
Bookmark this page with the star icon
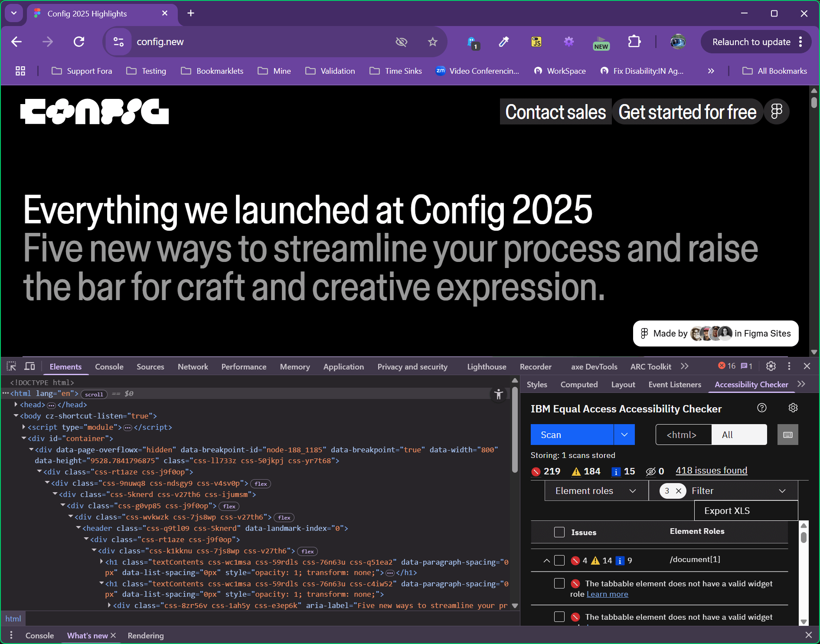tap(432, 42)
